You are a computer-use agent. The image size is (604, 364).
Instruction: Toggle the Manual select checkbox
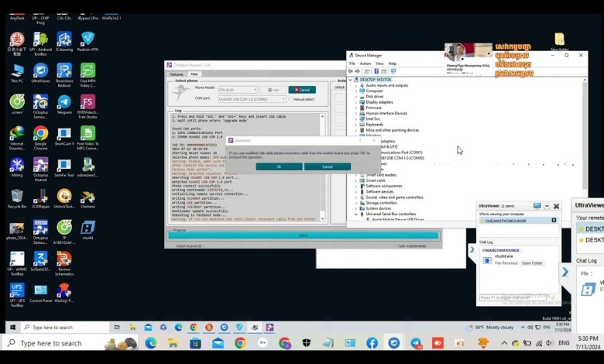pyautogui.click(x=292, y=99)
